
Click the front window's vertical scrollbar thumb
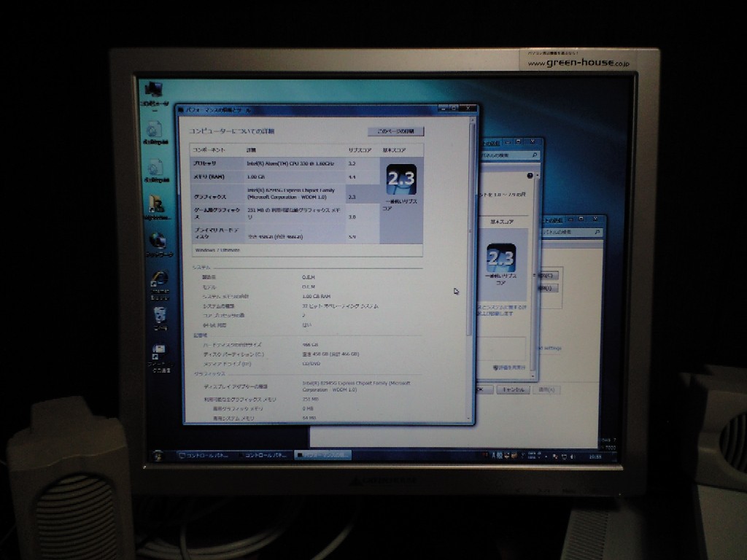(471, 228)
